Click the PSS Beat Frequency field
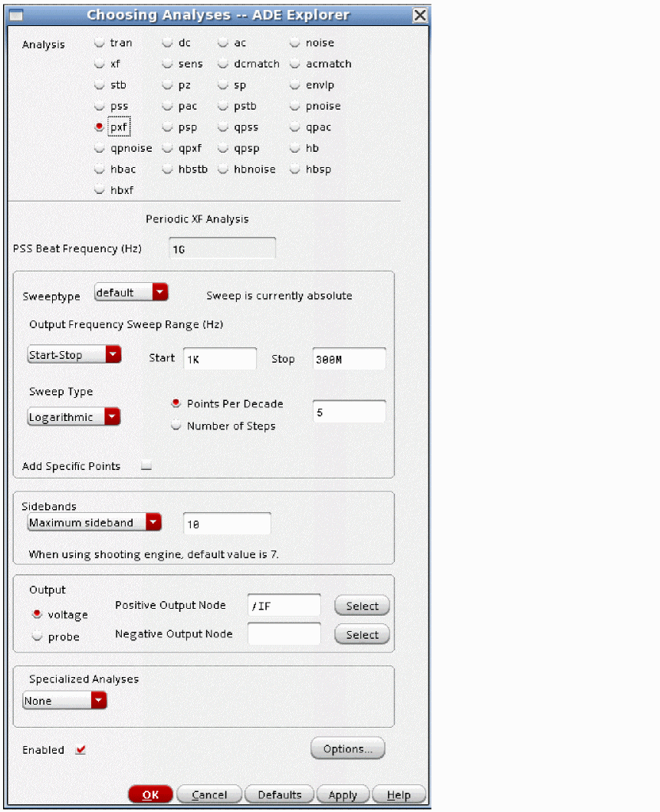Image resolution: width=660 pixels, height=812 pixels. click(x=222, y=248)
